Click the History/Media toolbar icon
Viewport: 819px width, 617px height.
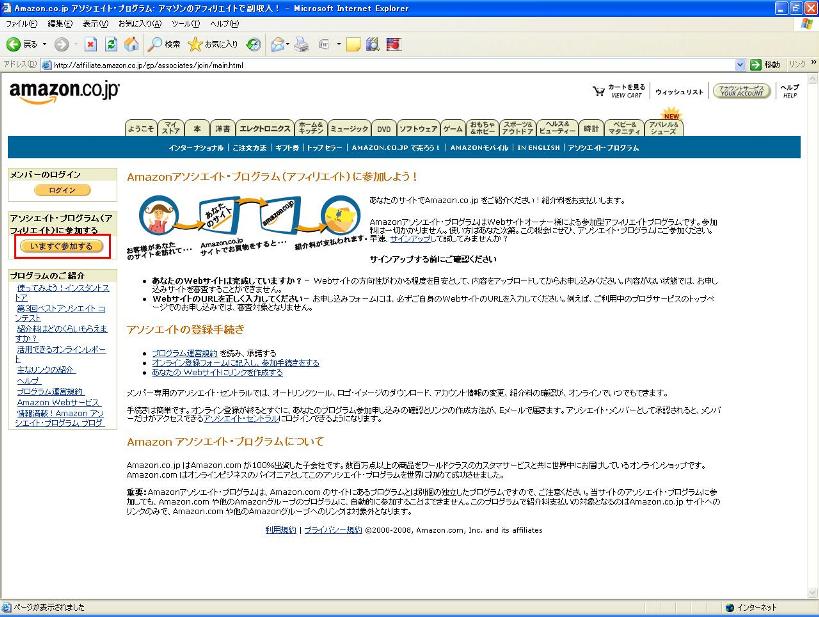pos(253,44)
